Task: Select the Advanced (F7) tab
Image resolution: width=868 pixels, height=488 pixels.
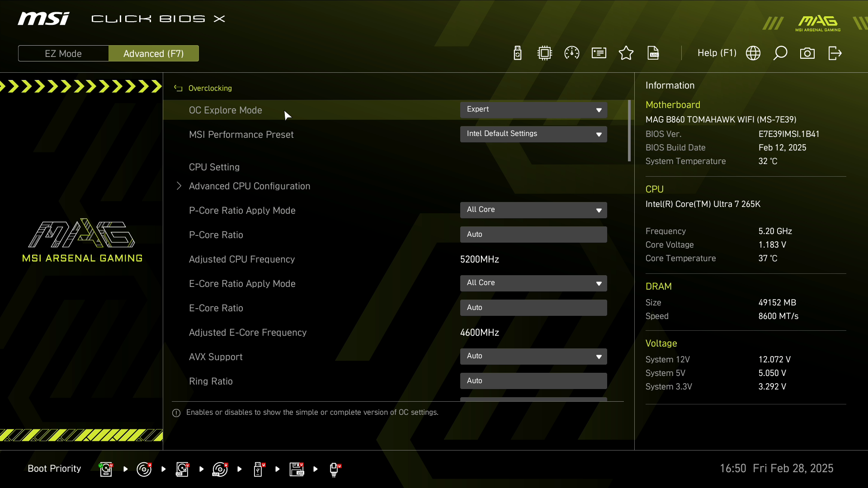Action: point(153,53)
